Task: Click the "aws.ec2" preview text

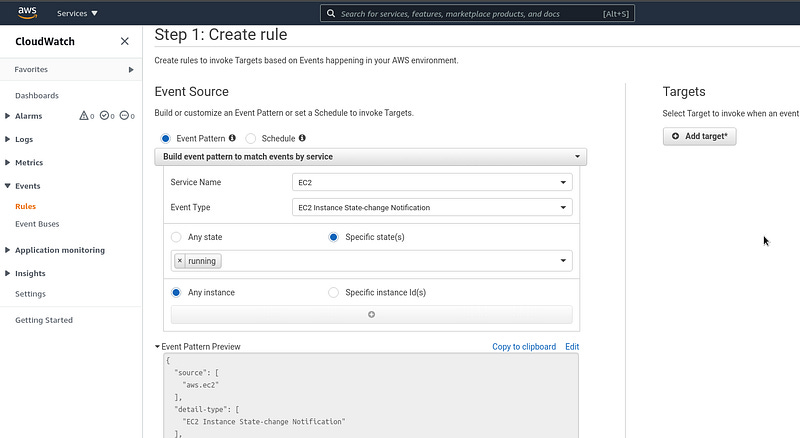Action: point(201,385)
